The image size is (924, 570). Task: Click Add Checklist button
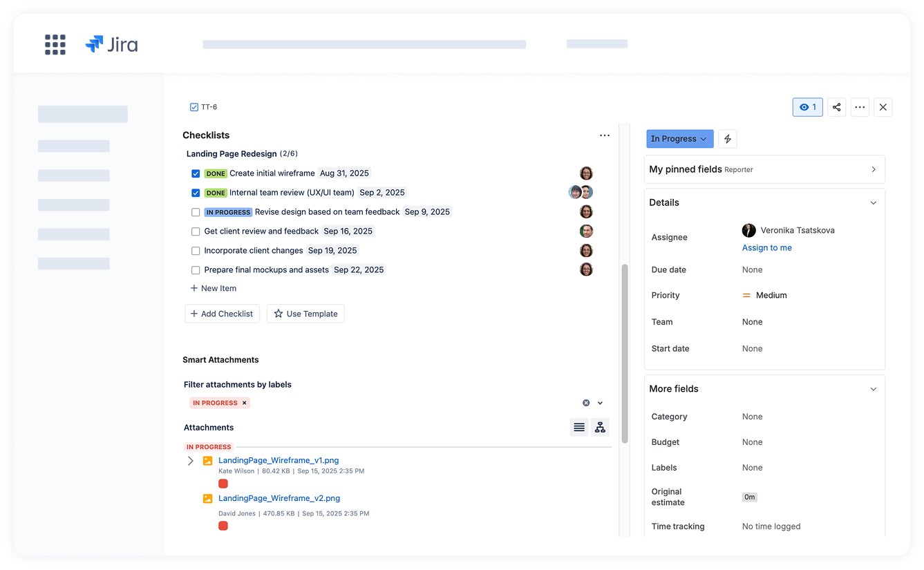222,314
